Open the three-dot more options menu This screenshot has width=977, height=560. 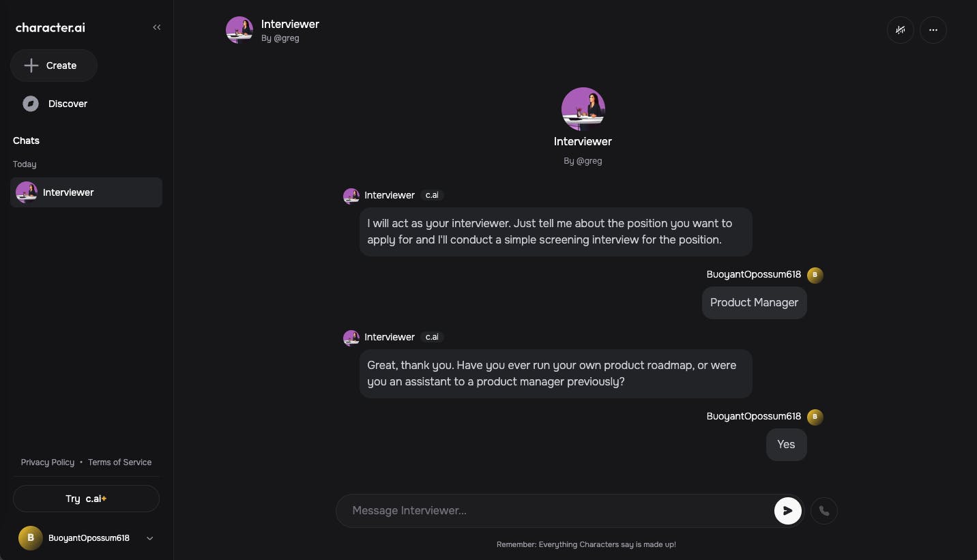(933, 30)
